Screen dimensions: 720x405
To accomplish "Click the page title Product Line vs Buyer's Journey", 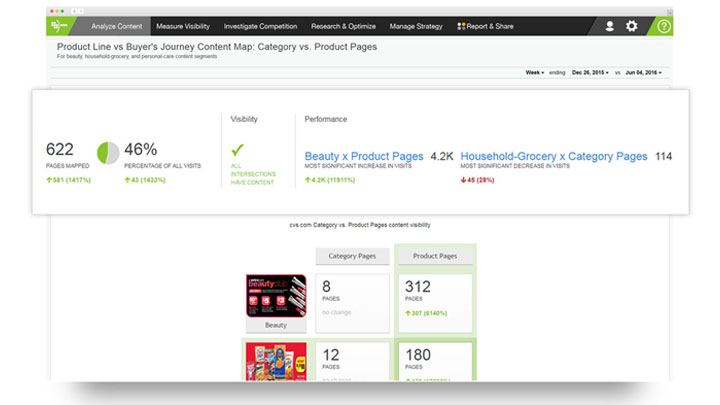I will (x=217, y=47).
